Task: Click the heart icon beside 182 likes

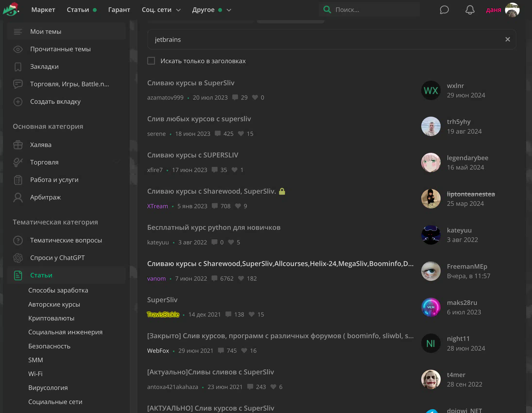Action: click(241, 278)
